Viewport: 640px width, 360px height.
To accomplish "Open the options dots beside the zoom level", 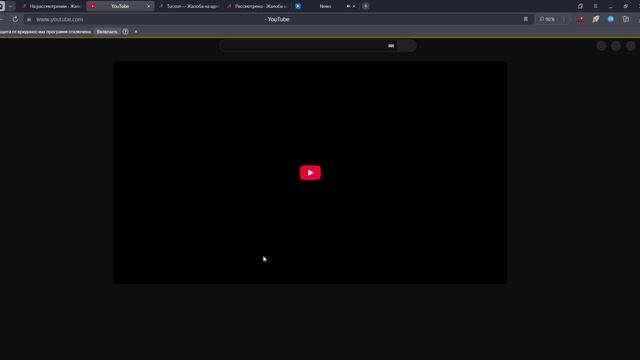I will pyautogui.click(x=564, y=19).
